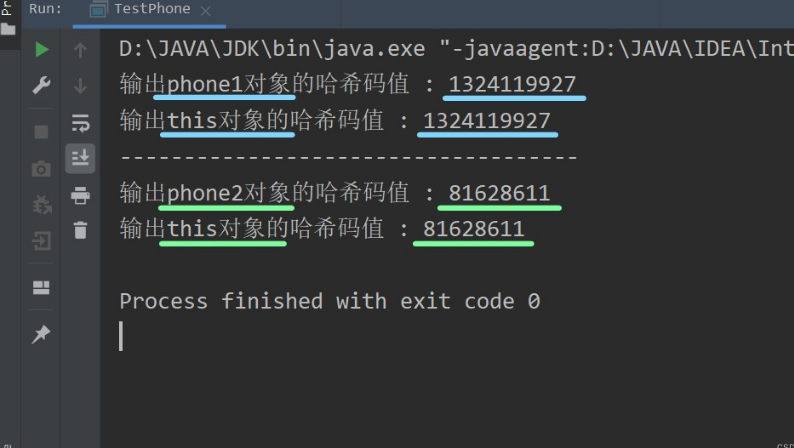The height and width of the screenshot is (448, 794).
Task: Click the Stop process square icon
Action: click(41, 131)
